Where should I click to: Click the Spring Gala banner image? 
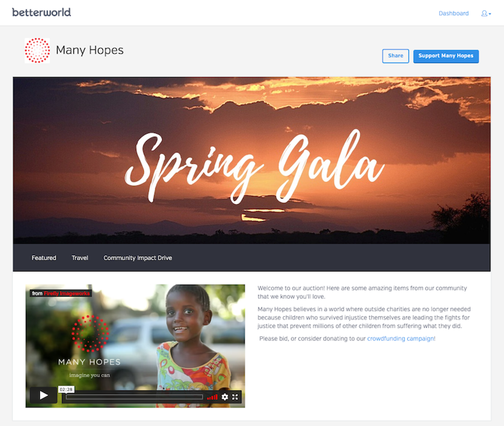(252, 160)
